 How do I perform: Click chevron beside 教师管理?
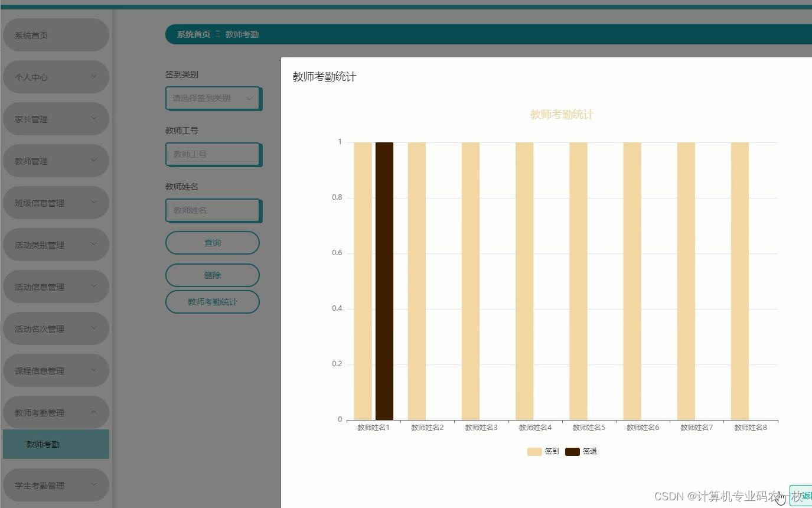[x=93, y=161]
